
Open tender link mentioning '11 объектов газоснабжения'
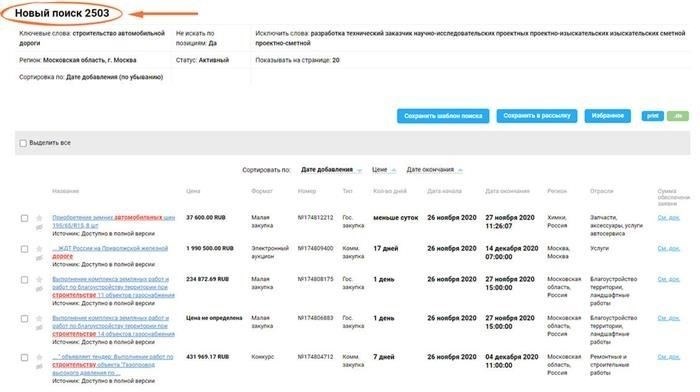click(113, 287)
